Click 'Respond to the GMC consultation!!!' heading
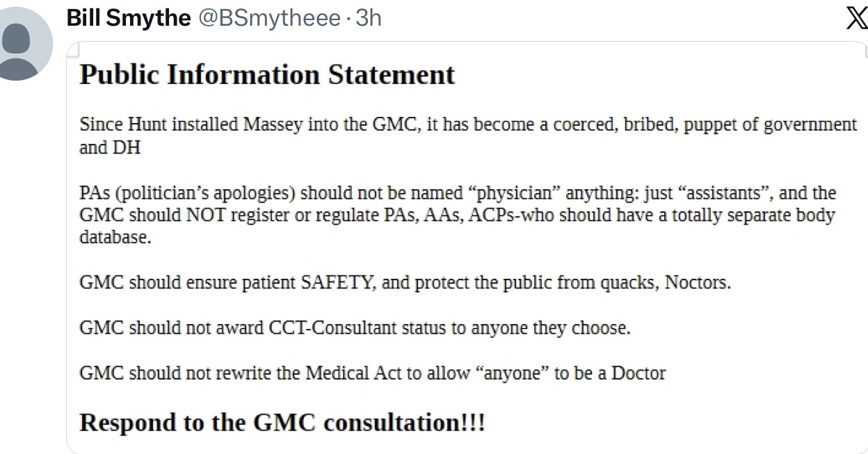Screen dimensions: 868x454 282,423
